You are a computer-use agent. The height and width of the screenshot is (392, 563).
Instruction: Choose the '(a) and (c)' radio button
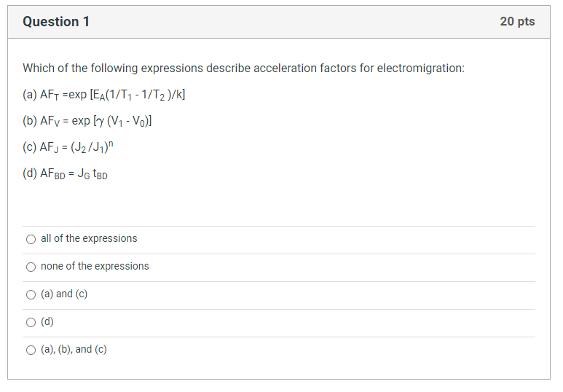click(x=31, y=294)
